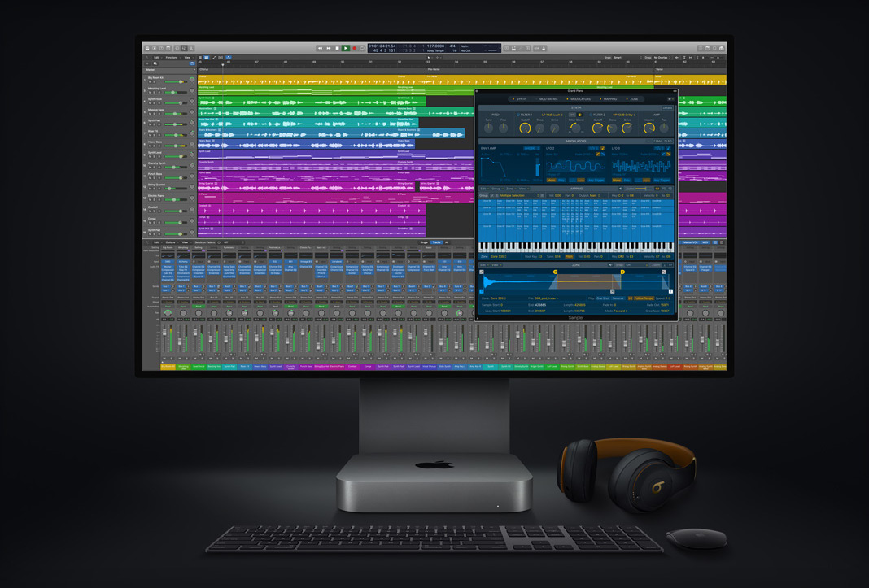
Task: Click the yellow loop start marker in Zone
Action: [556, 272]
